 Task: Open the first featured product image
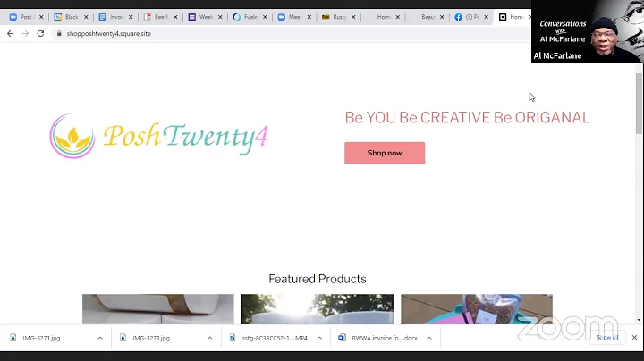158,309
